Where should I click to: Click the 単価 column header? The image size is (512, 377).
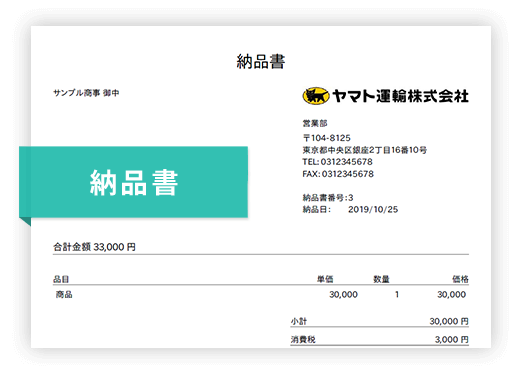pyautogui.click(x=325, y=279)
